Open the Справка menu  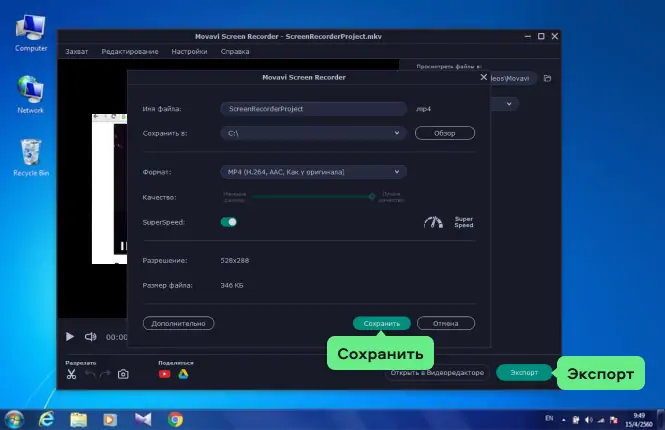point(235,51)
